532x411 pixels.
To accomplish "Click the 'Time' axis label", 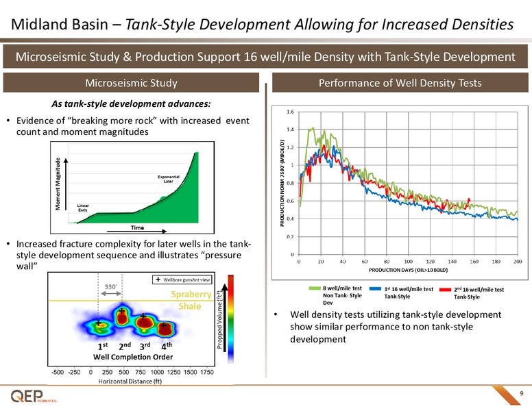I will point(137,227).
